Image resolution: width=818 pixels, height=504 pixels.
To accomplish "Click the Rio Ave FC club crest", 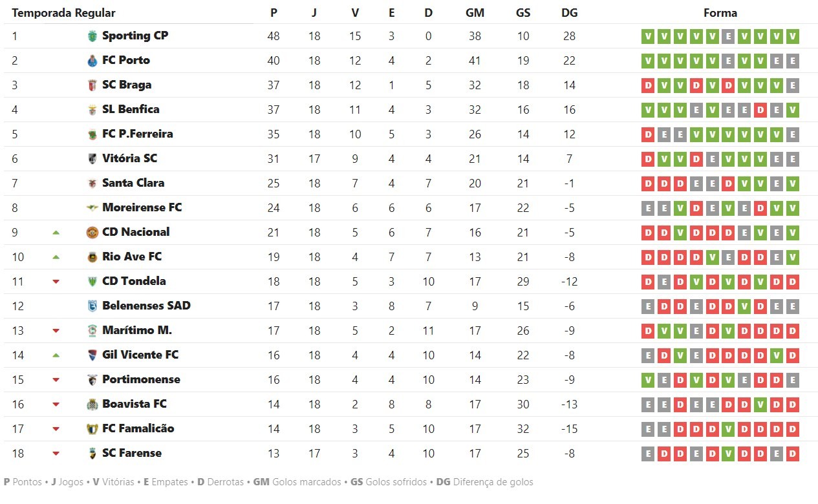I will (92, 257).
